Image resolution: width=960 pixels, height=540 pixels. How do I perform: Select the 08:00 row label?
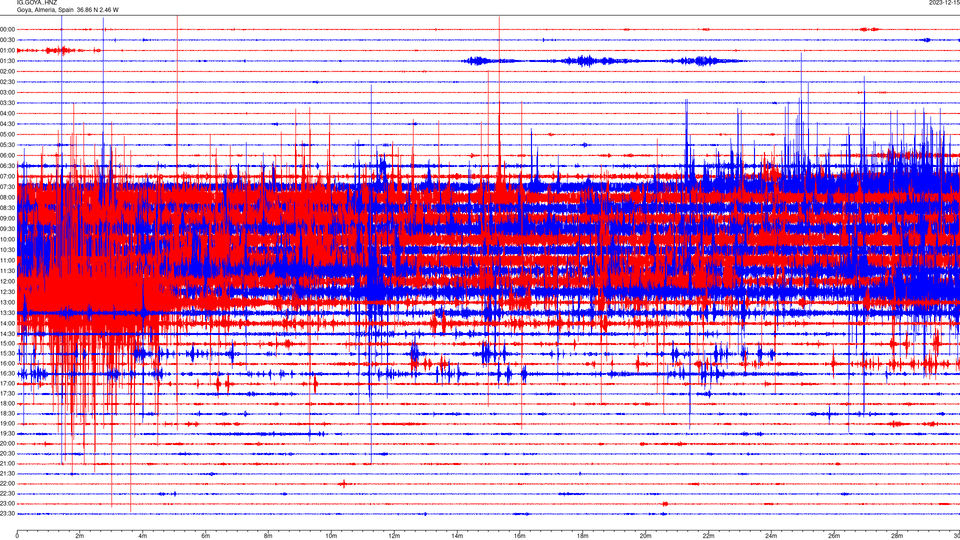pyautogui.click(x=8, y=197)
